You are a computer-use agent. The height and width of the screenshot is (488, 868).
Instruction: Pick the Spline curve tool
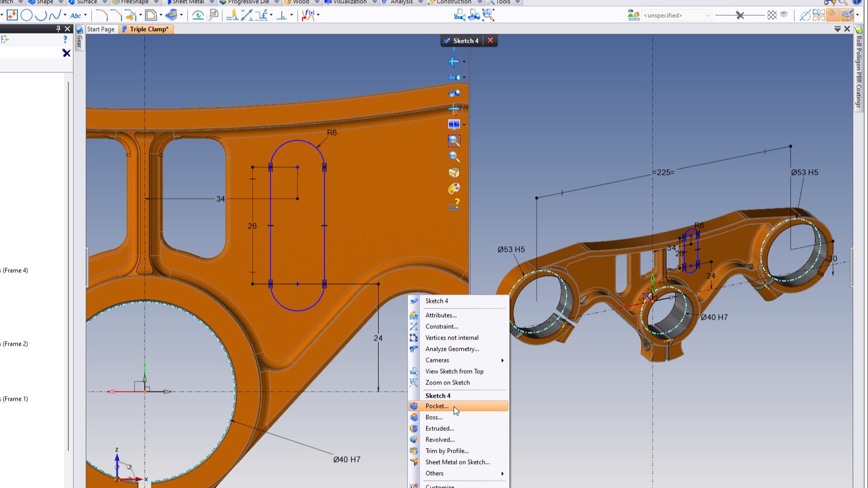pyautogui.click(x=55, y=15)
